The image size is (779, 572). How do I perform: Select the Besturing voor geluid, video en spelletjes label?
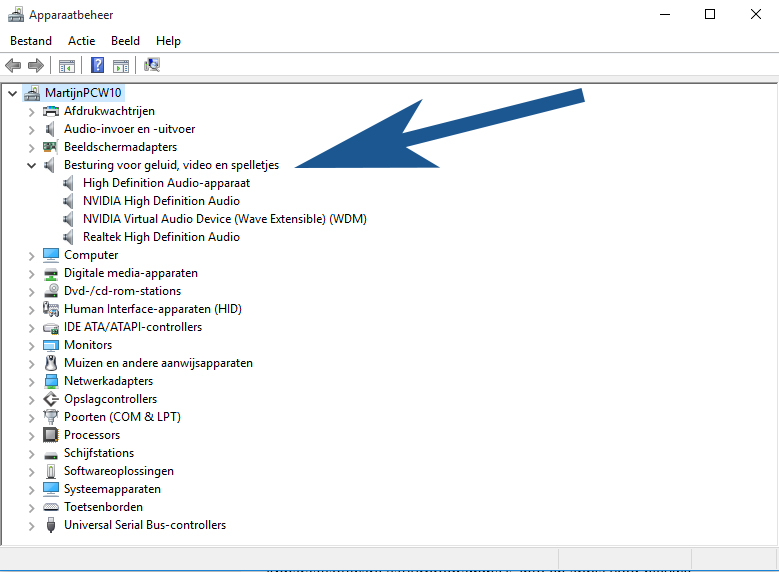point(171,165)
